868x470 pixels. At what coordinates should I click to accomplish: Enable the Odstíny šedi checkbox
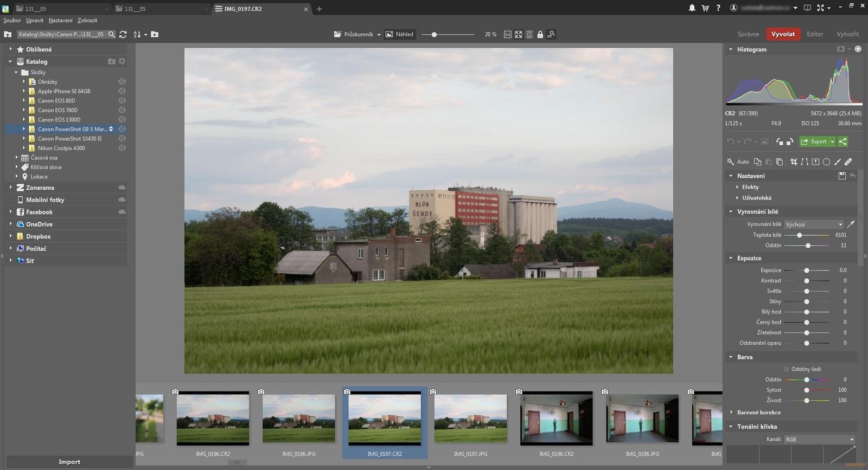[787, 369]
